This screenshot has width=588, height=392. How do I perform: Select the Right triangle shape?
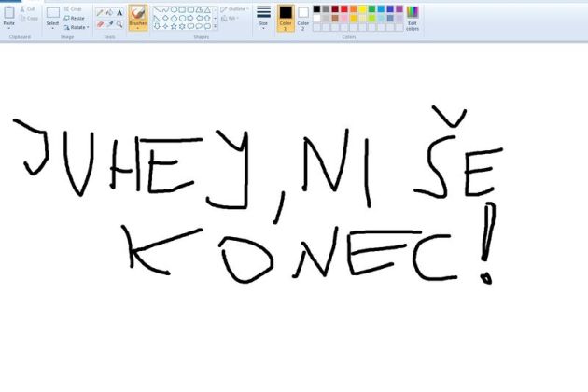click(157, 18)
